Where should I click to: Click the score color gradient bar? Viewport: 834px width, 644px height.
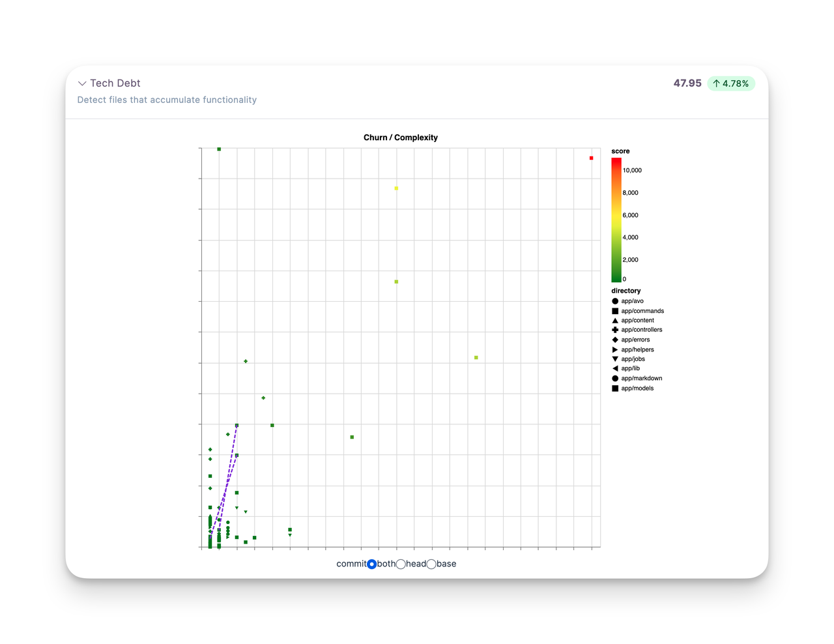(x=616, y=220)
